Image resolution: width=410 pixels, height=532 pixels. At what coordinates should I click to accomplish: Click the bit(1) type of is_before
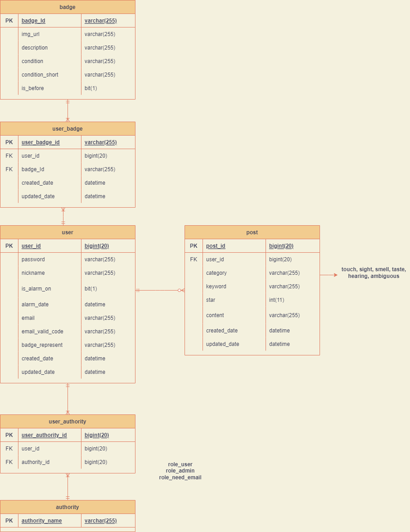(91, 88)
